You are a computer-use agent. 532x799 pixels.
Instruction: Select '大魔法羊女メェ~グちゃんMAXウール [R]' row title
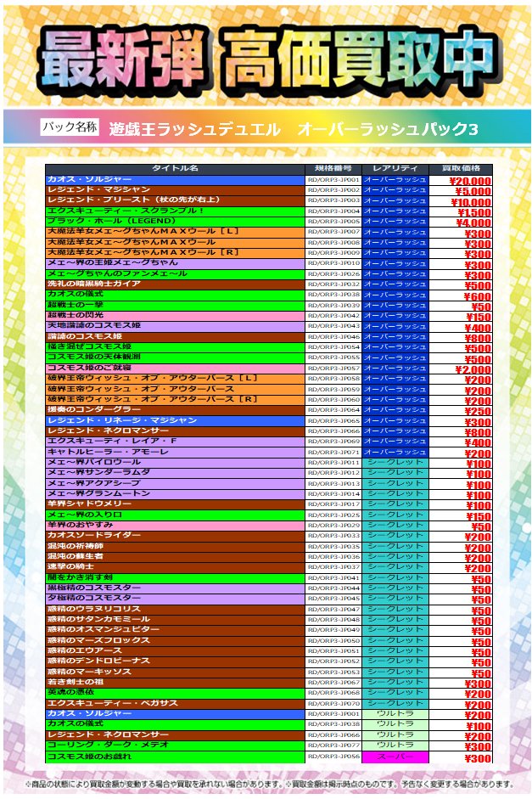coord(175,253)
